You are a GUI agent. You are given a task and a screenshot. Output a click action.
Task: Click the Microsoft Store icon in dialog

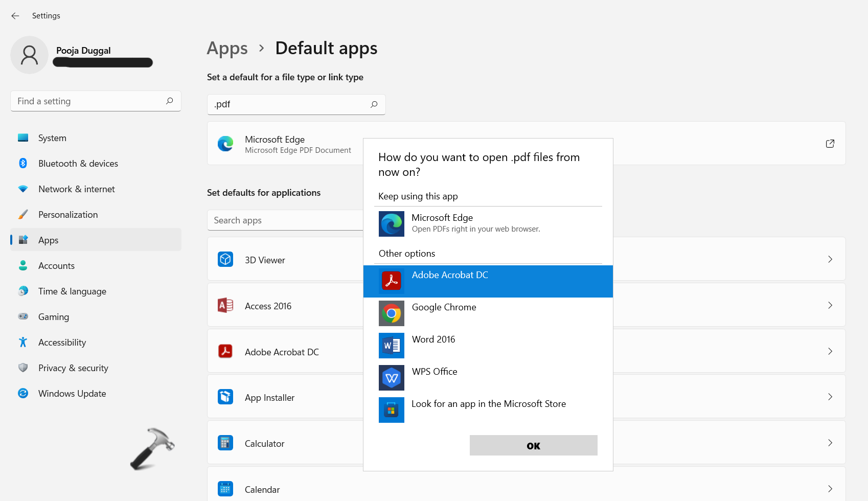click(391, 410)
